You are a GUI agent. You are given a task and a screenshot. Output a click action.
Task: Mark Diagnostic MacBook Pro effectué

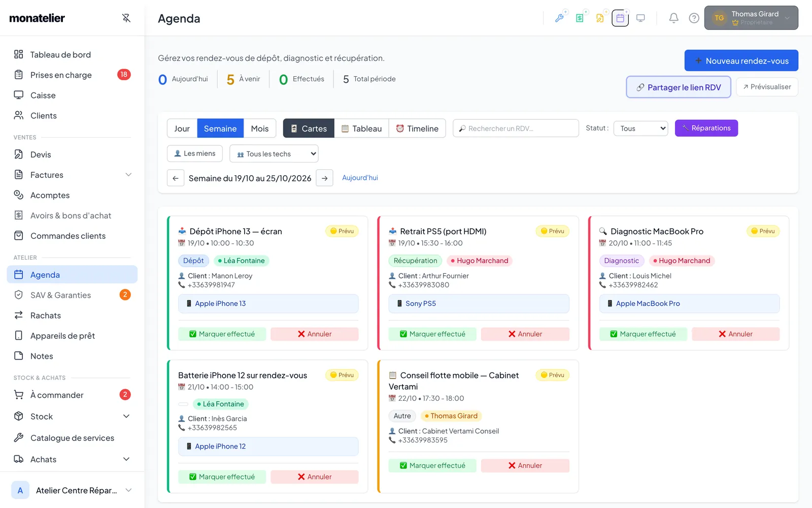pos(643,334)
